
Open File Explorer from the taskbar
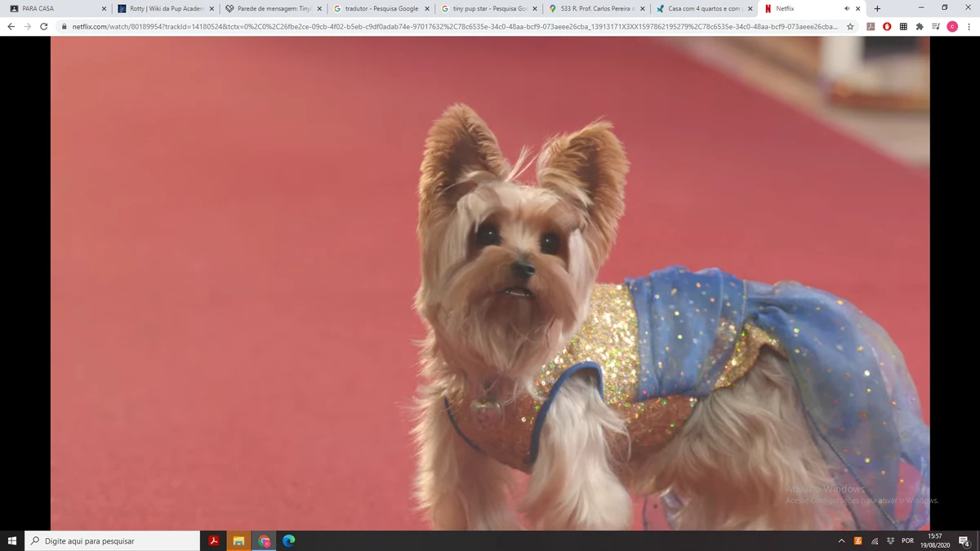tap(238, 540)
